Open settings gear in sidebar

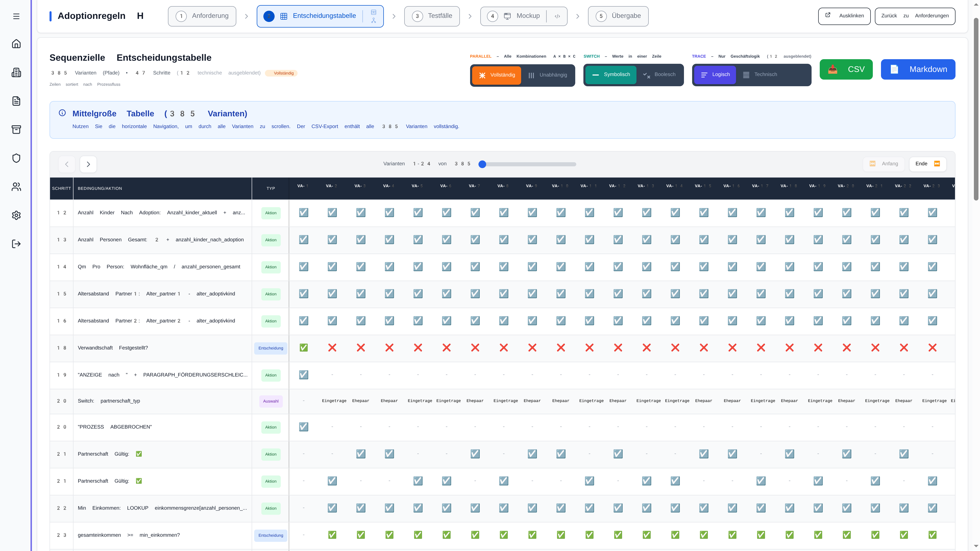pos(16,215)
